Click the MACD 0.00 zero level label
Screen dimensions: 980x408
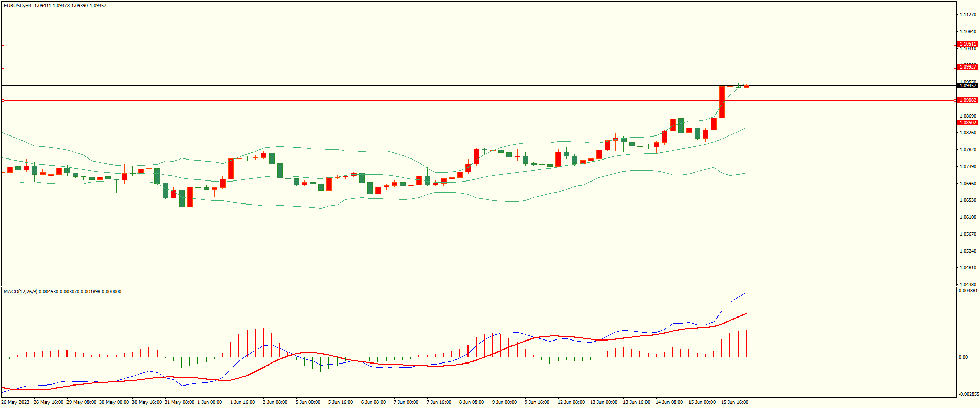963,357
